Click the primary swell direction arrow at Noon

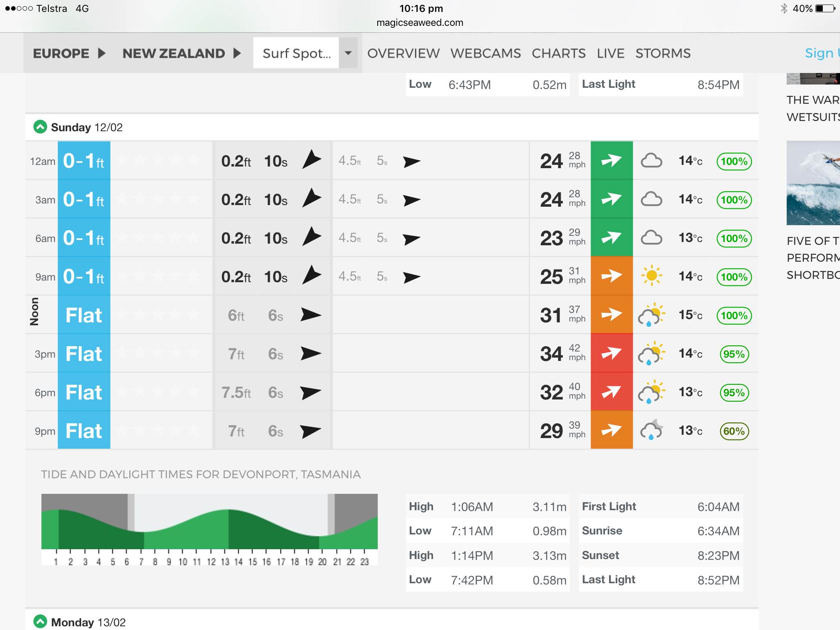[x=310, y=315]
